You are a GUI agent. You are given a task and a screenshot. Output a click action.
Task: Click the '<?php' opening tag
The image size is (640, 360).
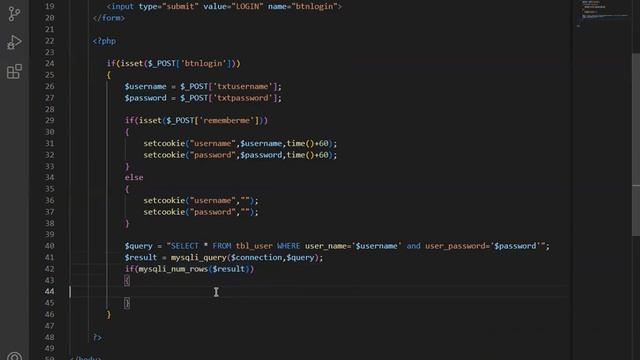pos(104,41)
